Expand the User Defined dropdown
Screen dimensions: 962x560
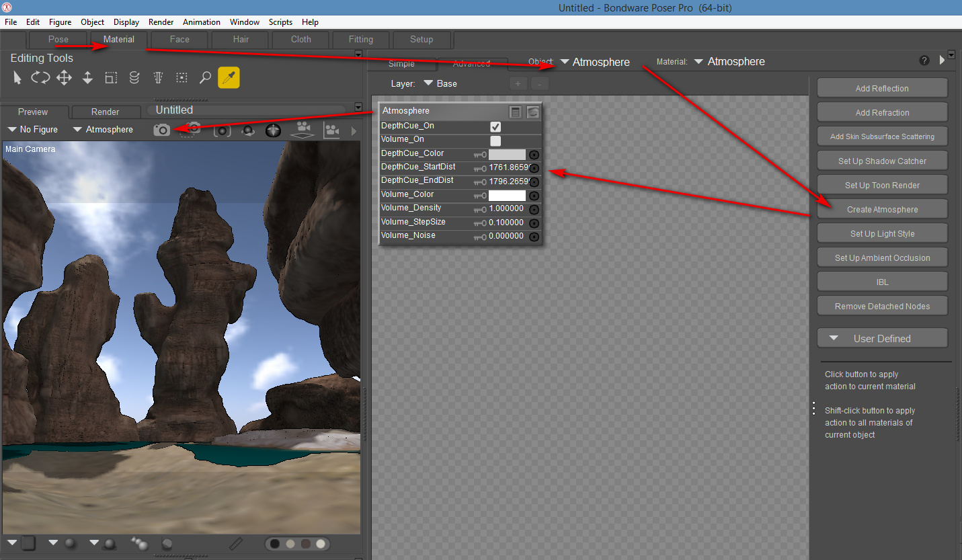[881, 338]
